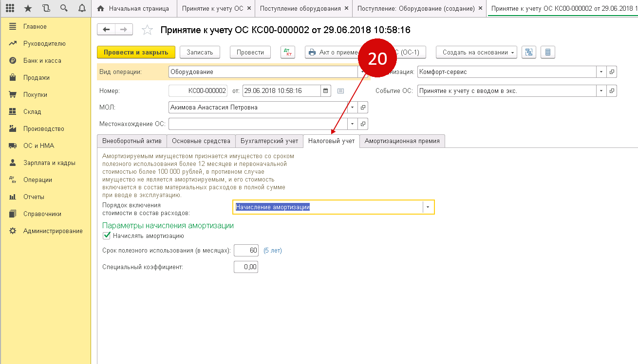Switch to Бухгалтерский учет tab
The image size is (638, 364).
269,141
